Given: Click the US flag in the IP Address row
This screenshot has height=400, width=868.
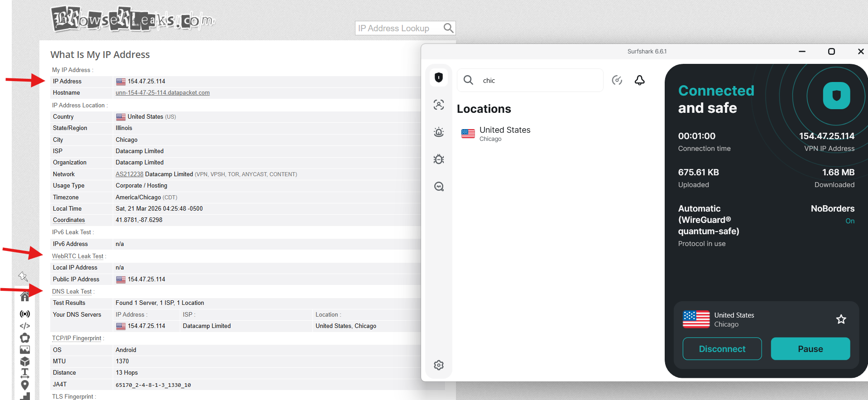Looking at the screenshot, I should 121,82.
